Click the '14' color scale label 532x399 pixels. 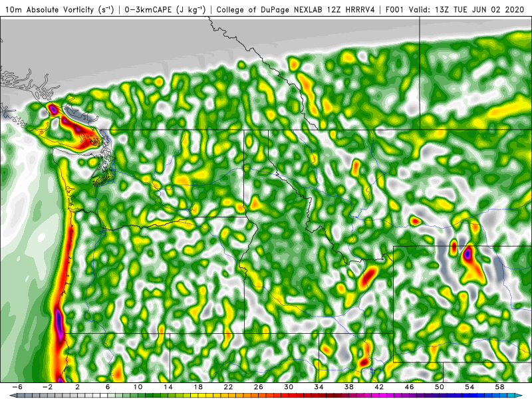[168, 387]
